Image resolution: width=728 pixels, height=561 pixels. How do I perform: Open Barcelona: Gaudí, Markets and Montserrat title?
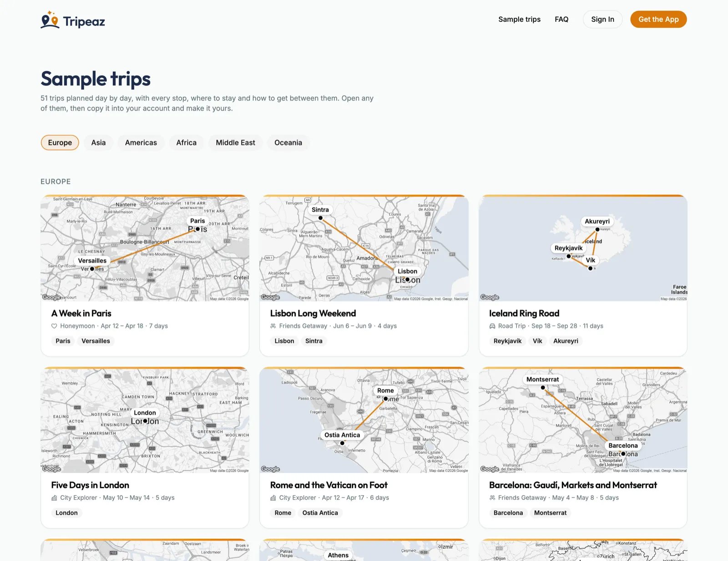point(573,485)
